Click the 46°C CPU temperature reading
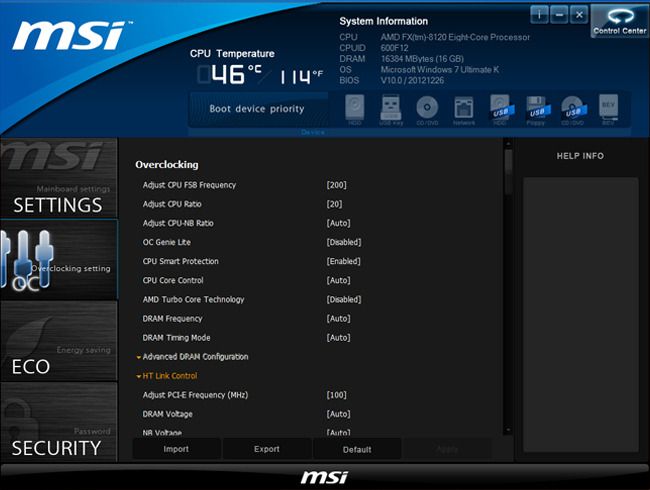This screenshot has height=490, width=650. click(x=237, y=75)
